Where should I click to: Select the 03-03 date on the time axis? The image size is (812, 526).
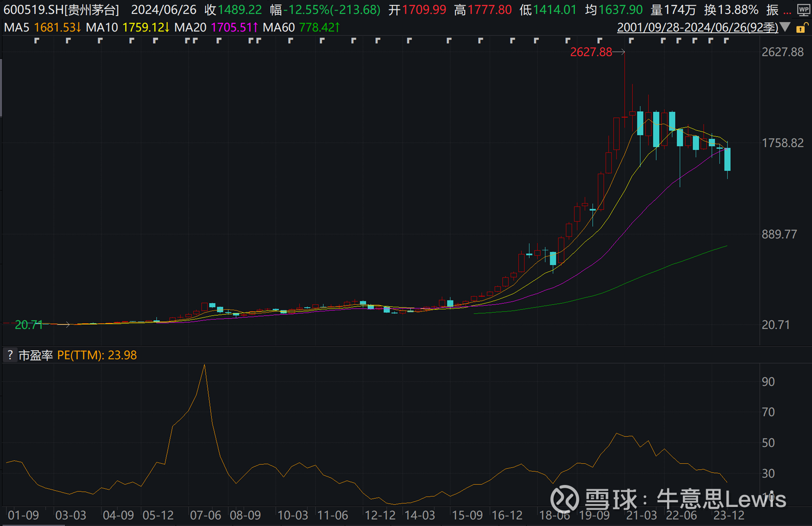click(x=71, y=516)
